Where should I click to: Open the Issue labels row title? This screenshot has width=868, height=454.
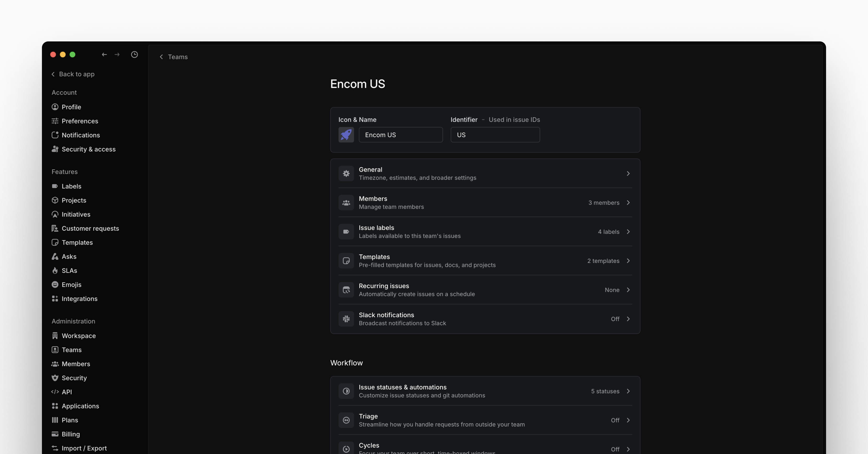pos(376,228)
